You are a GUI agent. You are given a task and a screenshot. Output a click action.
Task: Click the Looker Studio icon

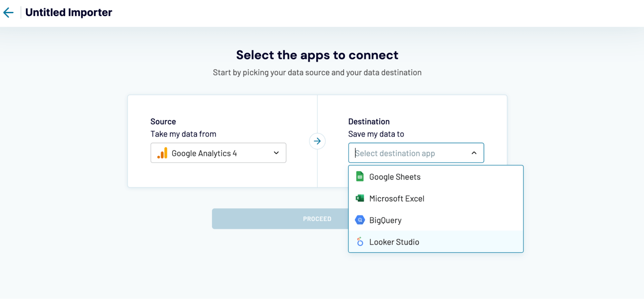pos(360,242)
